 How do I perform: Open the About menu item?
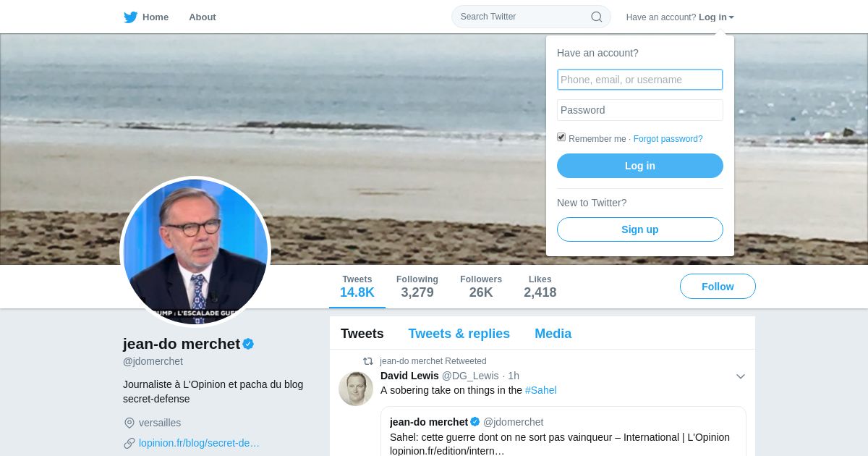click(203, 17)
